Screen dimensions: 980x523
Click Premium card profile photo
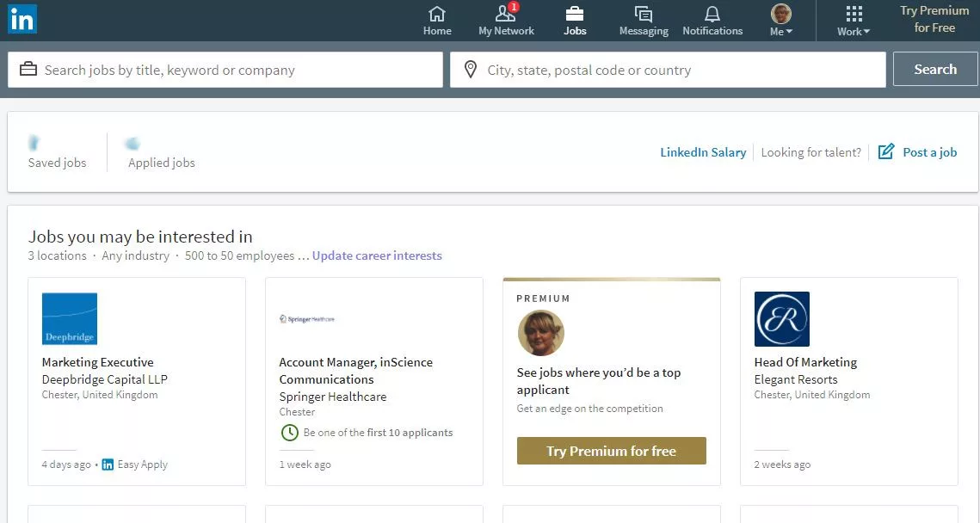click(541, 333)
